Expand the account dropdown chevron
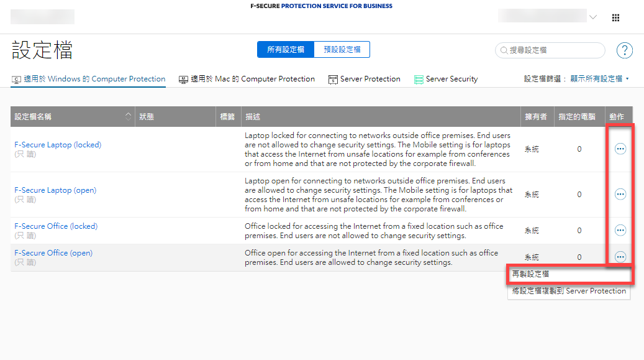The width and height of the screenshot is (644, 360). coord(593,17)
